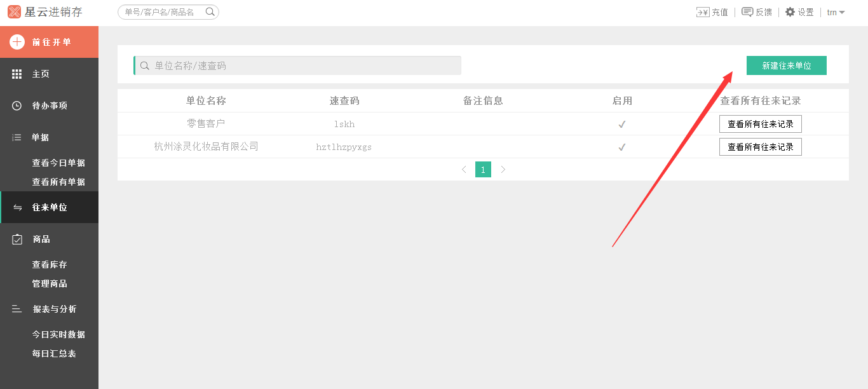Viewport: 868px width, 389px height.
Task: Click the magnifier icon in top search box
Action: click(x=210, y=11)
